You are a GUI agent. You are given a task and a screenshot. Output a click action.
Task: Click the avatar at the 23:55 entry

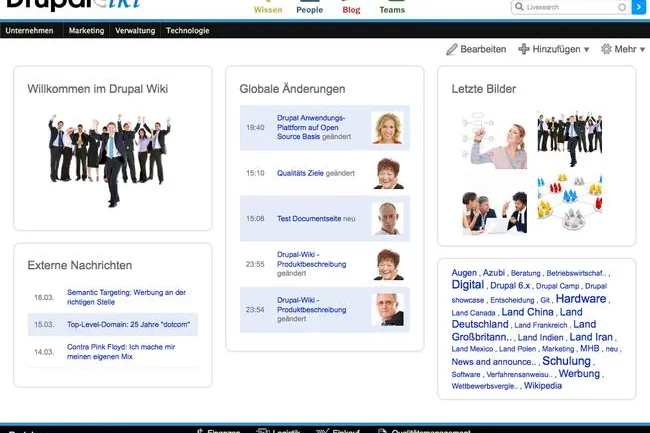[388, 264]
